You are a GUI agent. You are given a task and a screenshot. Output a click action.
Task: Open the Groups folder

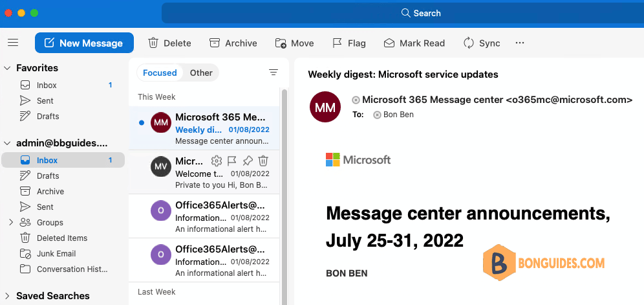[x=63, y=223]
